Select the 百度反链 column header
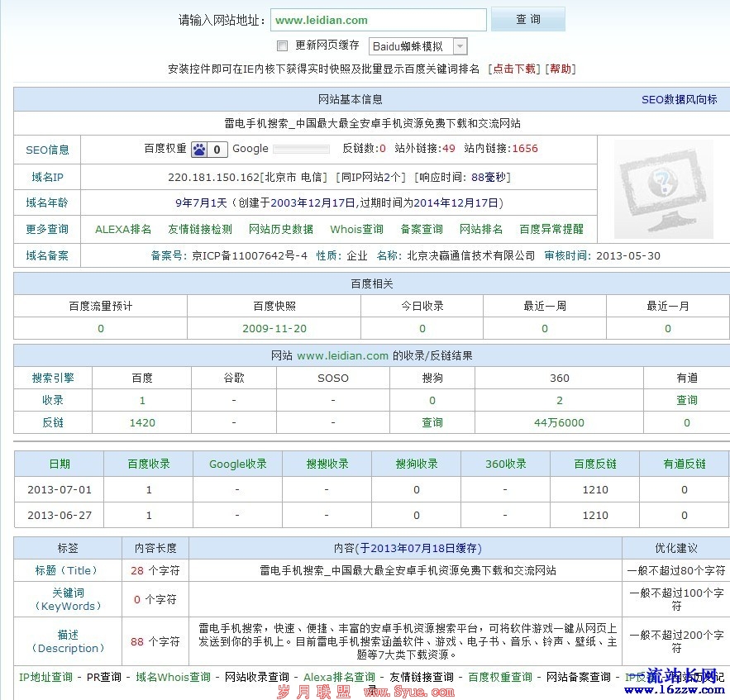 click(x=595, y=464)
